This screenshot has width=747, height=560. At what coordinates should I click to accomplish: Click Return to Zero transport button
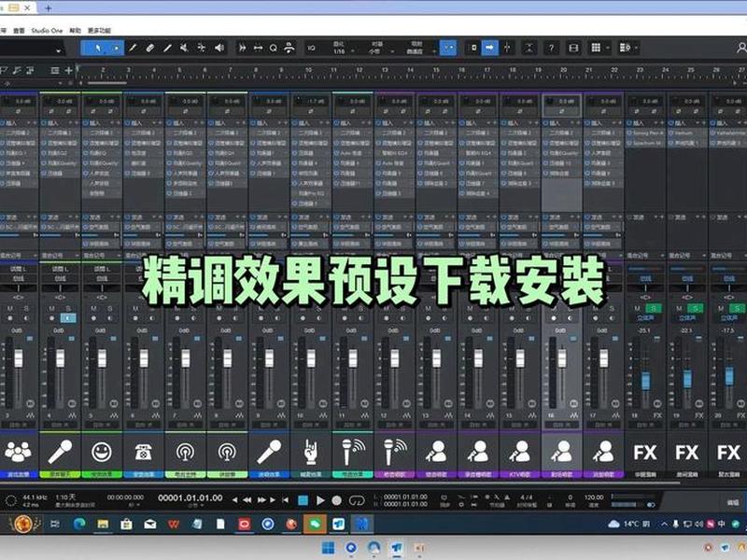click(x=285, y=500)
